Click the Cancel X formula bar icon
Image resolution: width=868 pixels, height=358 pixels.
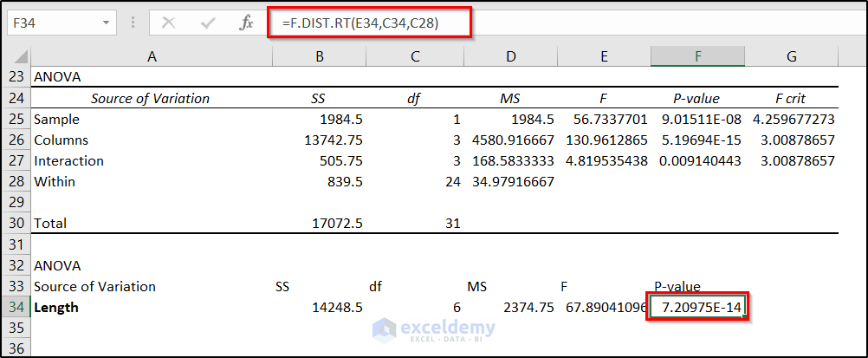coord(168,23)
